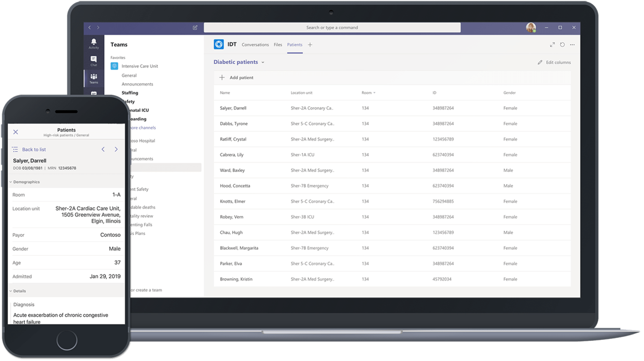
Task: Open Chat in Teams sidebar
Action: click(x=94, y=61)
